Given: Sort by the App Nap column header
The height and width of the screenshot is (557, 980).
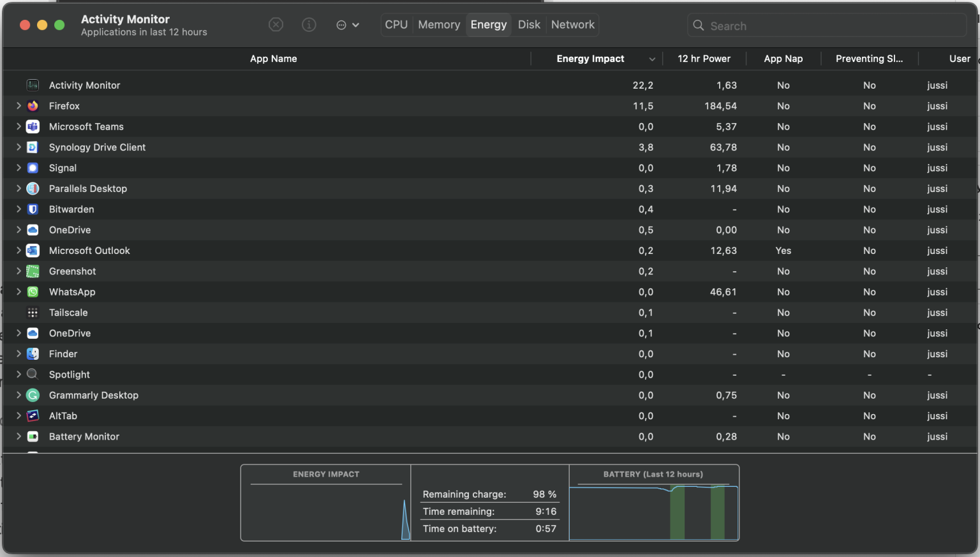Looking at the screenshot, I should point(783,59).
